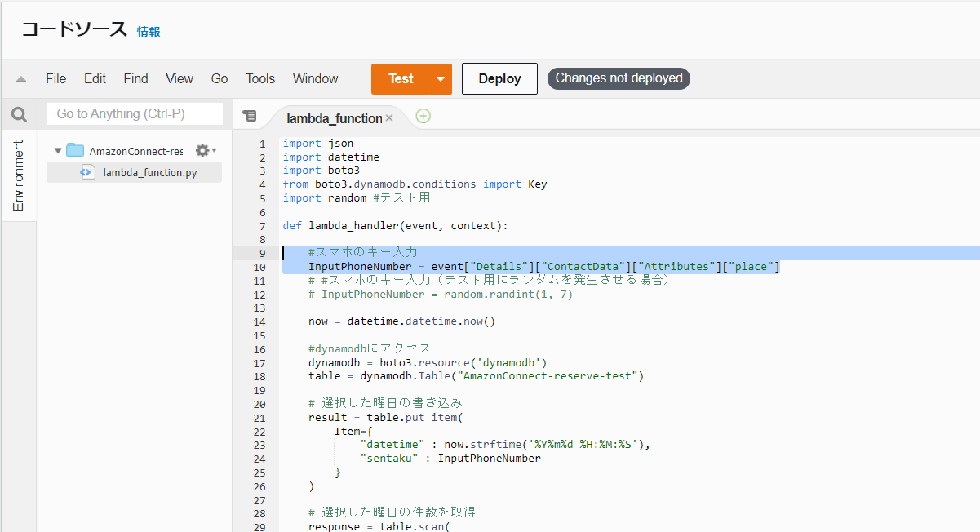Open the Window menu
The width and height of the screenshot is (980, 532).
click(x=316, y=78)
